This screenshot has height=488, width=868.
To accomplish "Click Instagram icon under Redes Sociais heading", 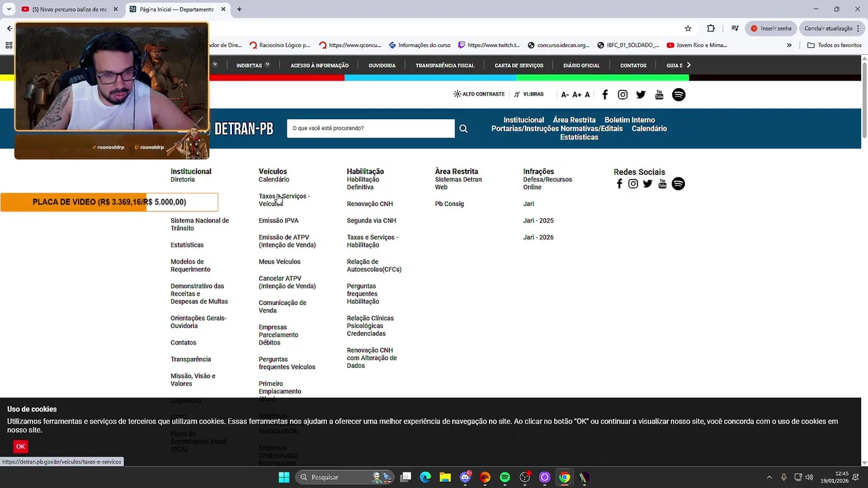I will point(633,184).
